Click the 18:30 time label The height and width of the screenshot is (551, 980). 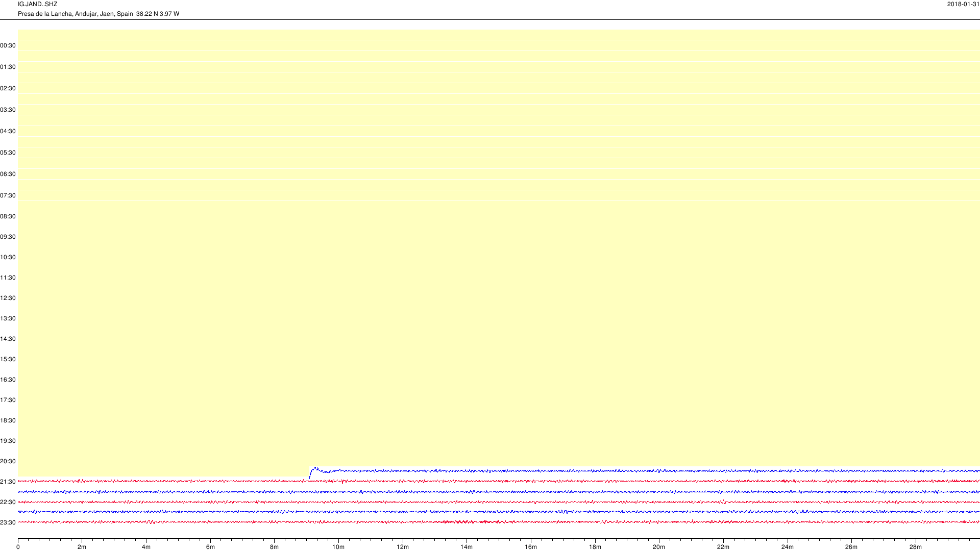click(x=8, y=420)
